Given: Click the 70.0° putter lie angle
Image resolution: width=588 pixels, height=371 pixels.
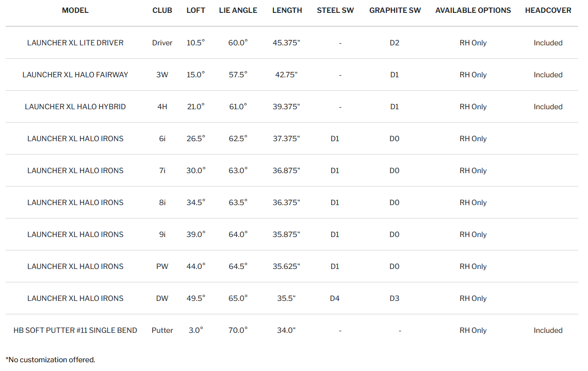Looking at the screenshot, I should point(238,330).
